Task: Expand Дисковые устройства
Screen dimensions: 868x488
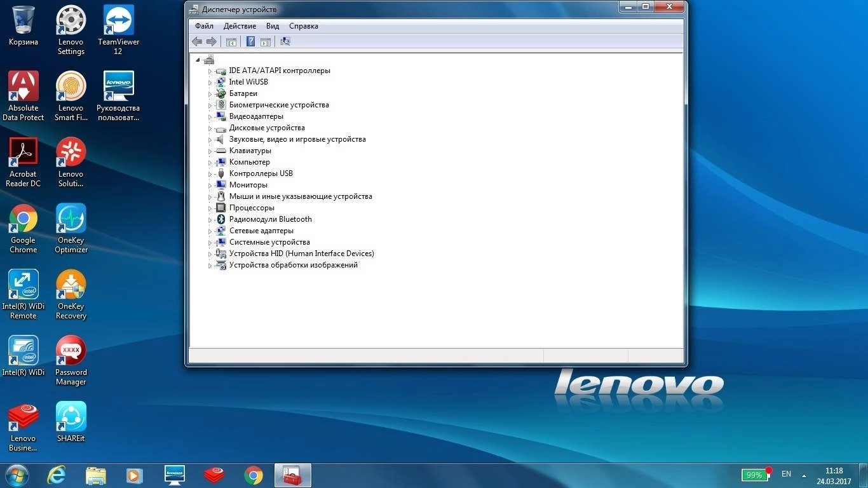Action: click(x=210, y=128)
